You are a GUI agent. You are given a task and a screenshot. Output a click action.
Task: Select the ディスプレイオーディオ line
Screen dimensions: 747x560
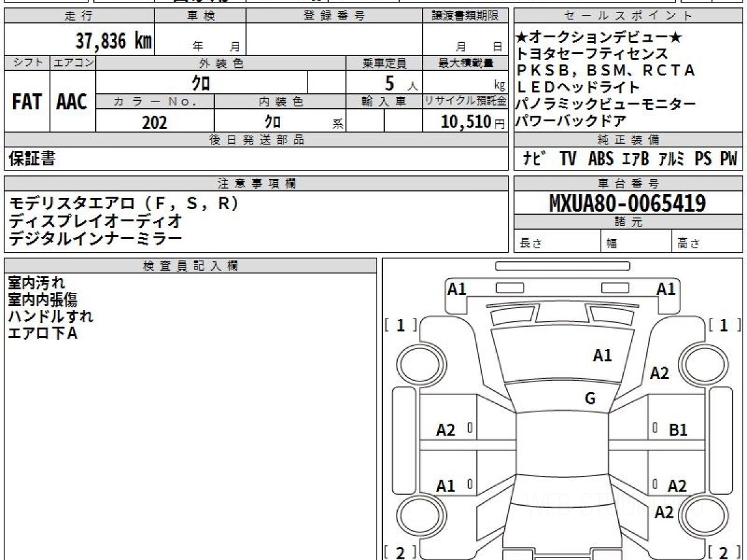pyautogui.click(x=95, y=221)
